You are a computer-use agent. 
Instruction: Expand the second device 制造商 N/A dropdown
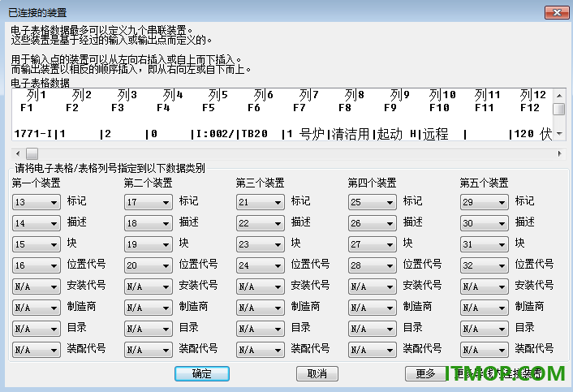coord(149,308)
